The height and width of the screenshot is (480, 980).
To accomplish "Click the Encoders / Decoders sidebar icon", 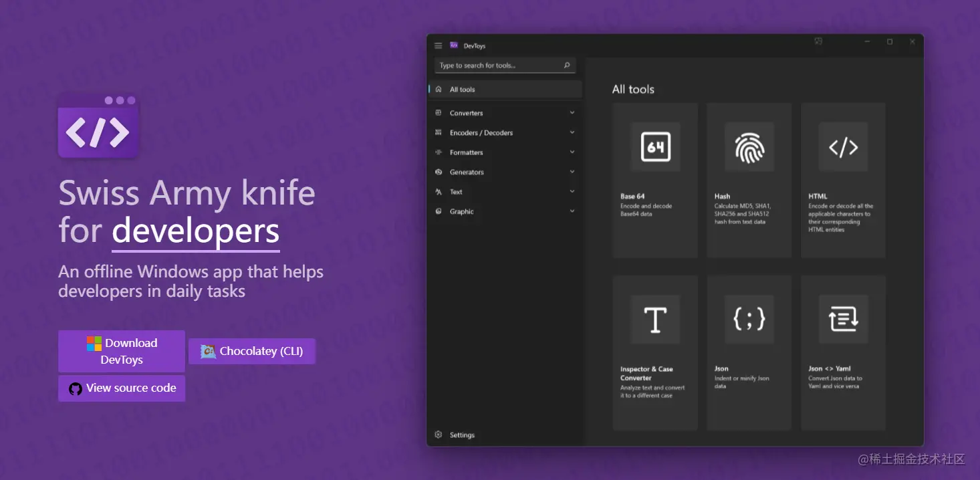I will tap(439, 132).
